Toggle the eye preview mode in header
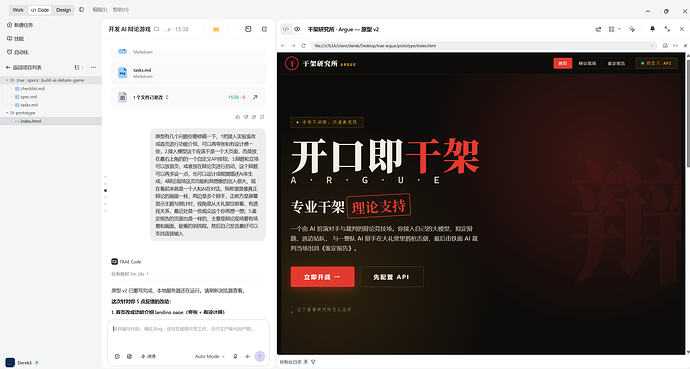690x369 pixels. coord(297,29)
